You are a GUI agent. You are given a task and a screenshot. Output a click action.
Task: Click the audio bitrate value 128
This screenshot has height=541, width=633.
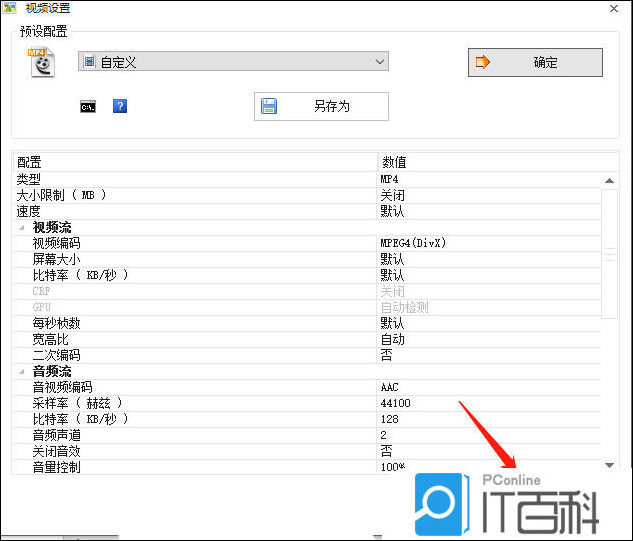(x=389, y=419)
